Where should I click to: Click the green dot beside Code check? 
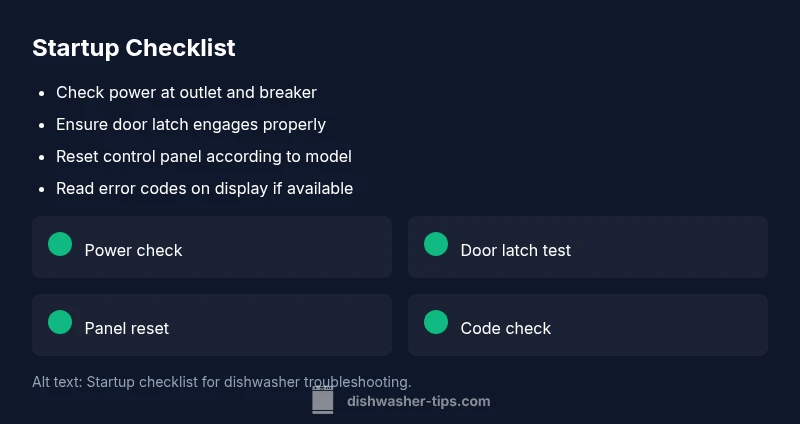coord(436,322)
